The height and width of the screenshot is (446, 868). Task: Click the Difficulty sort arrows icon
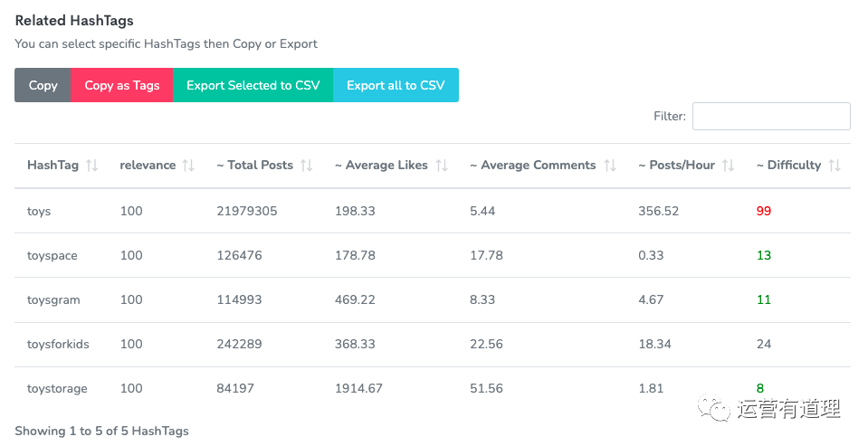pos(835,166)
